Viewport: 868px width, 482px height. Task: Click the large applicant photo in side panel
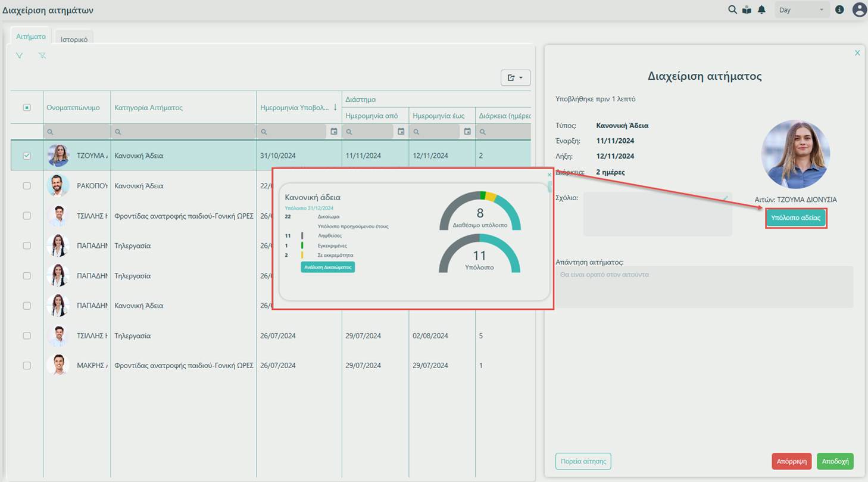(x=795, y=154)
